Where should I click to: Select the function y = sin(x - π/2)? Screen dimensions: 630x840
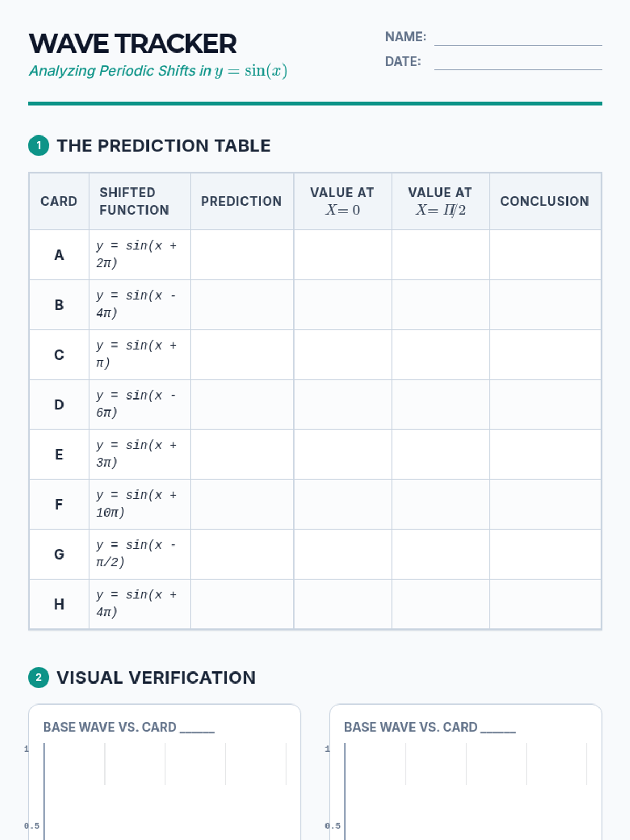[x=136, y=553]
